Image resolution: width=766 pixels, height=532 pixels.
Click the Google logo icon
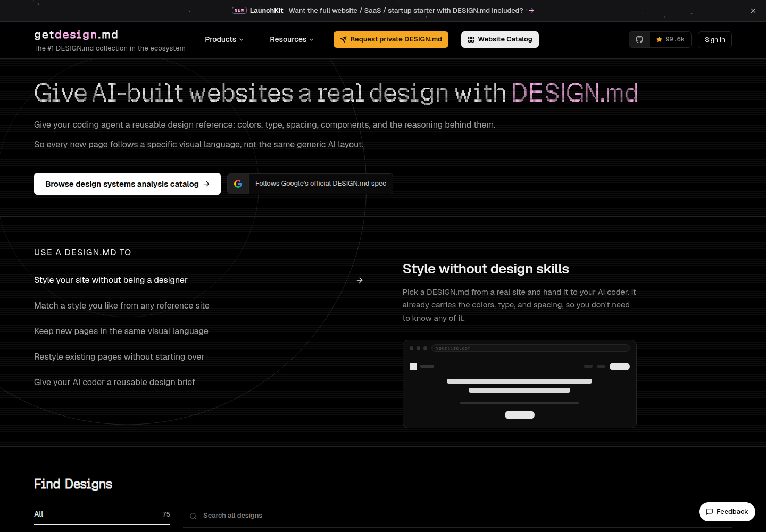[x=238, y=184]
